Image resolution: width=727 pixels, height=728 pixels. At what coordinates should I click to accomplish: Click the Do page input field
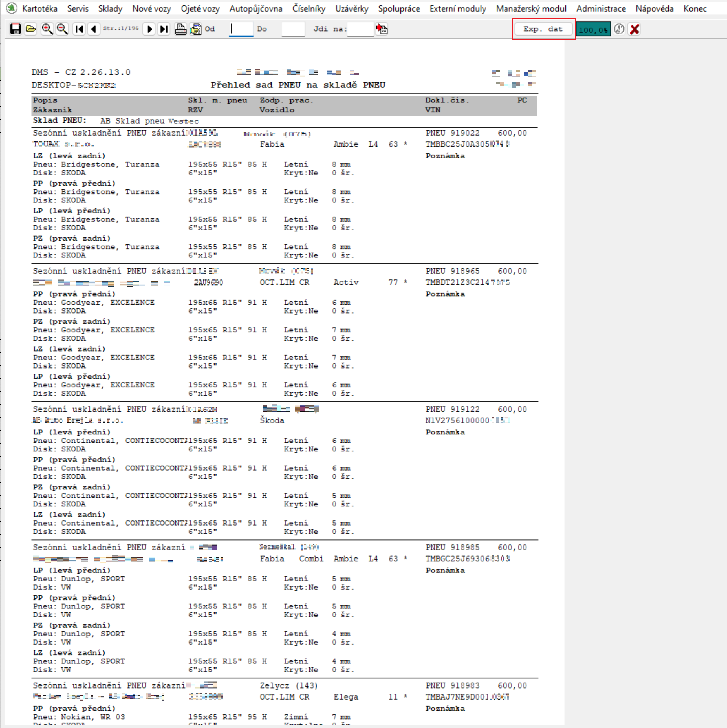pyautogui.click(x=293, y=29)
